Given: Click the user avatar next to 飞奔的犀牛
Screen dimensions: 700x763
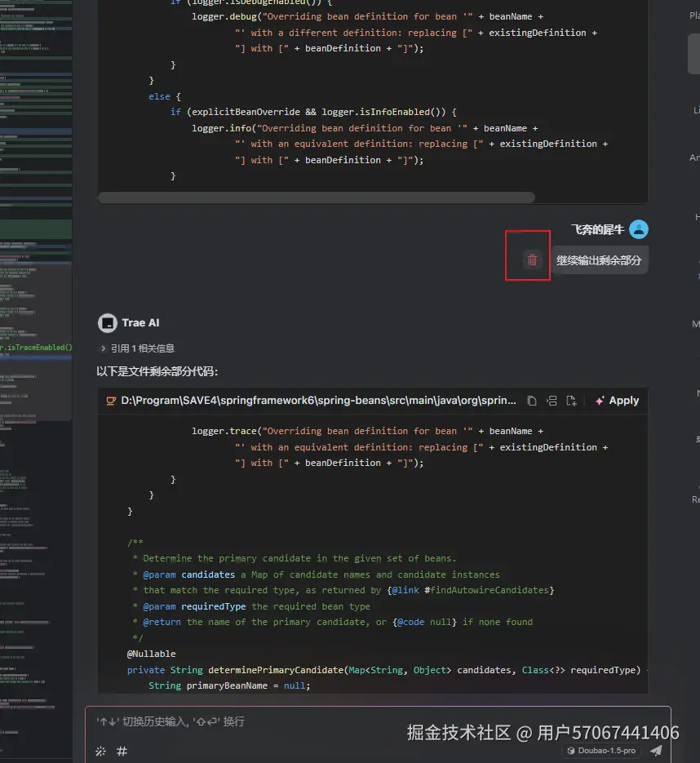Looking at the screenshot, I should [x=639, y=230].
